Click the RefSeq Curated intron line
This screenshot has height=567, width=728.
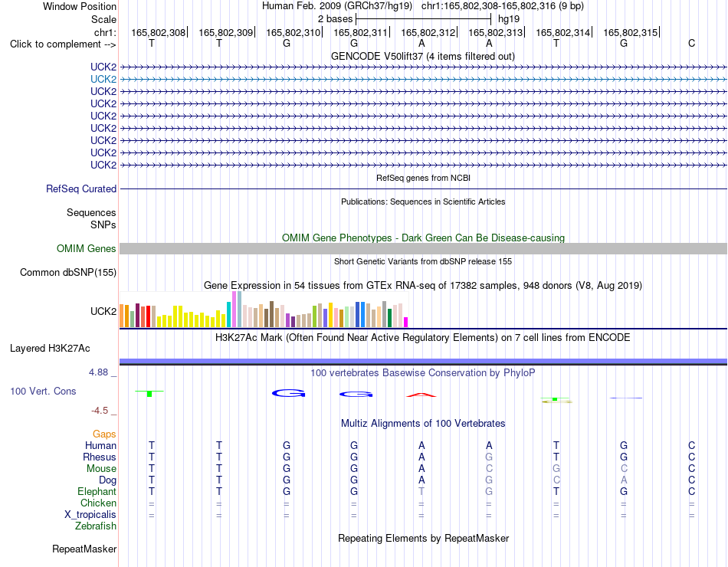pyautogui.click(x=423, y=189)
